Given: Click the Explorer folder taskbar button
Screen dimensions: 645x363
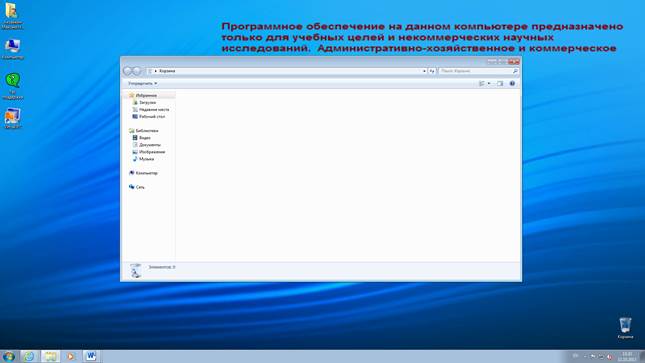Looking at the screenshot, I should pyautogui.click(x=50, y=356).
